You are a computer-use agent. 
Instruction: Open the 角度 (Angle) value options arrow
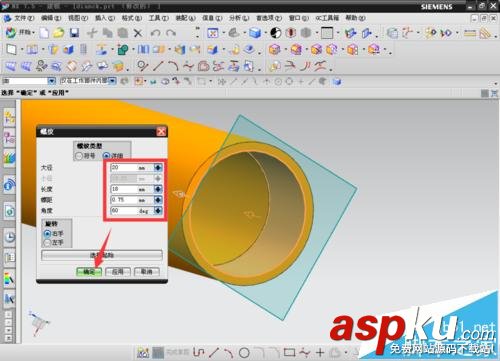(158, 211)
